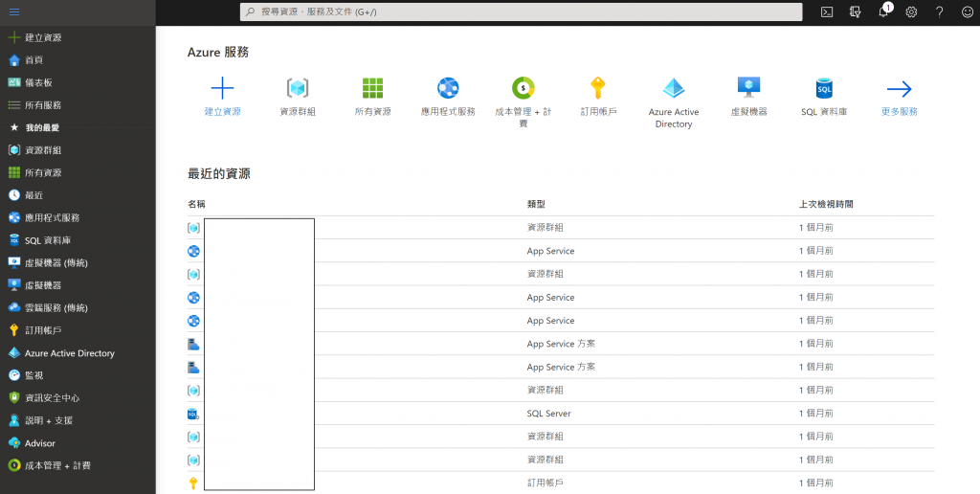Click the 訂用帳戶 key tile
980x494 pixels.
[x=598, y=97]
